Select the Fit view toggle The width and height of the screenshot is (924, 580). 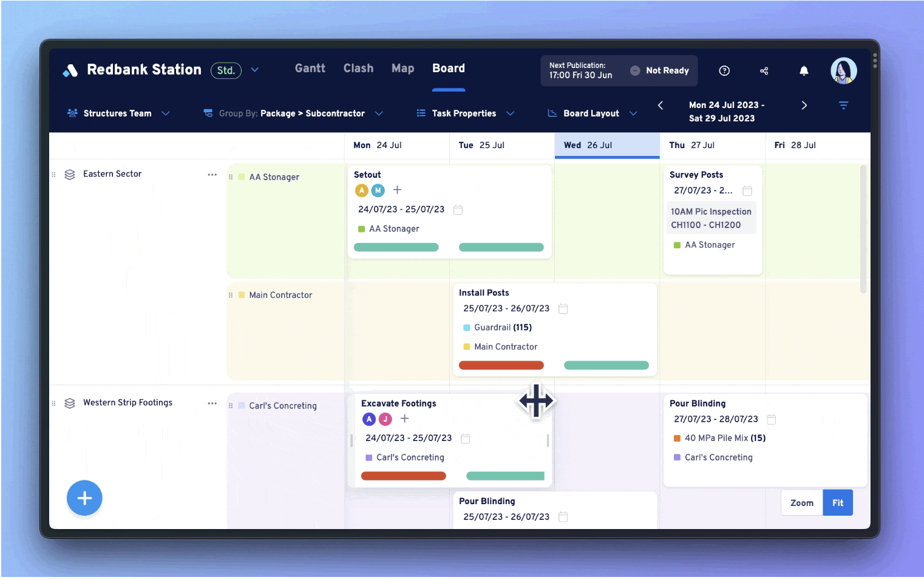coord(837,503)
